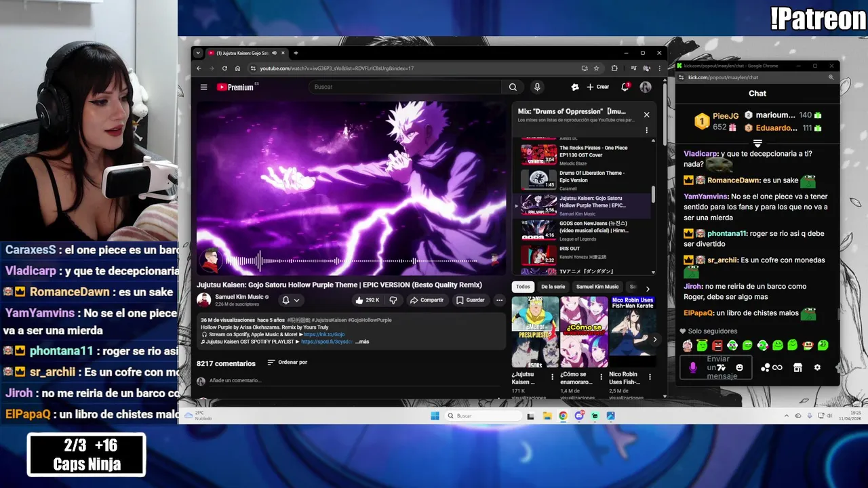Open options for ¿Cómo se enamoraro short

pos(601,377)
